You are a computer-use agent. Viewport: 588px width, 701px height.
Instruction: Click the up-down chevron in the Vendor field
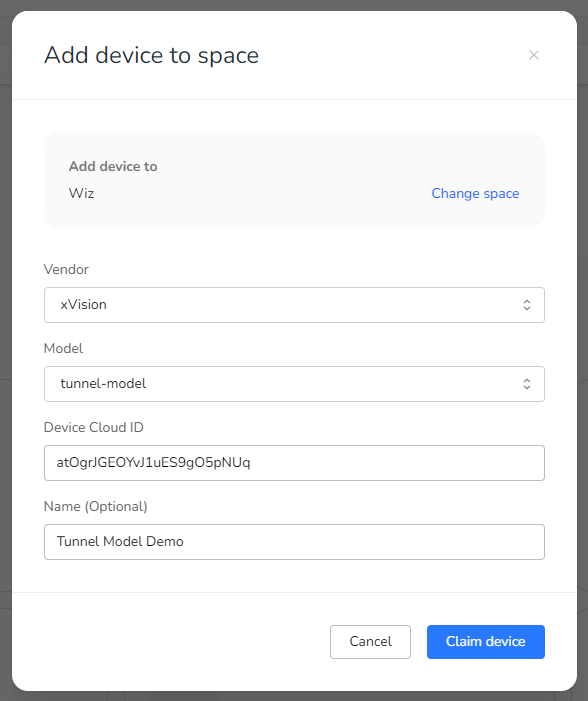527,305
